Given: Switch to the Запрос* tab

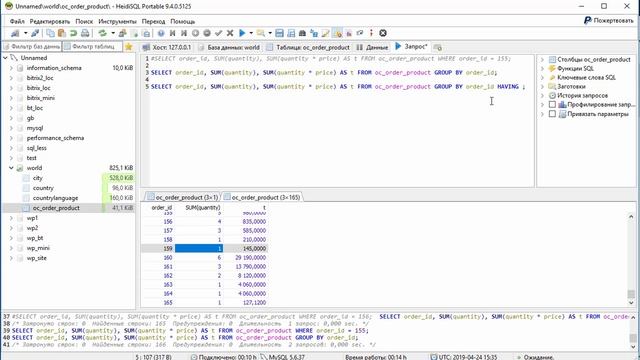Looking at the screenshot, I should tap(411, 47).
